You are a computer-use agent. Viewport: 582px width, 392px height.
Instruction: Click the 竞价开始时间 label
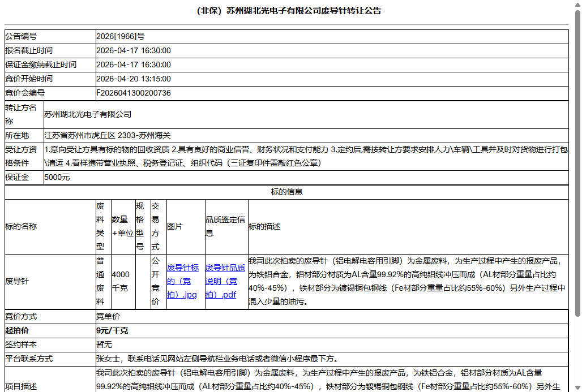(x=29, y=79)
